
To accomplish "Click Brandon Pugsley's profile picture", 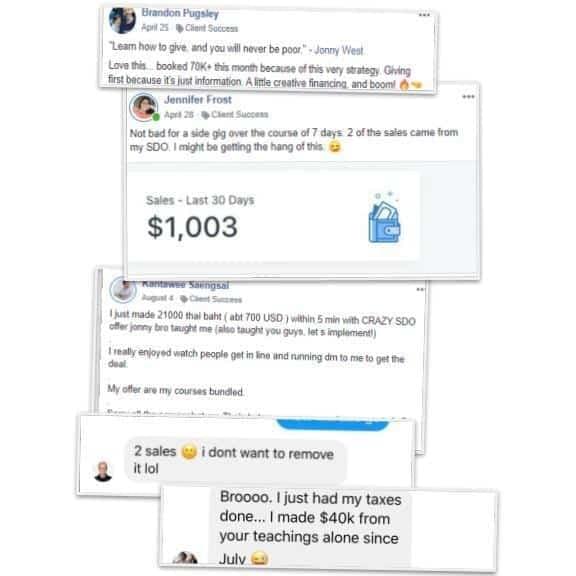I will [x=123, y=19].
